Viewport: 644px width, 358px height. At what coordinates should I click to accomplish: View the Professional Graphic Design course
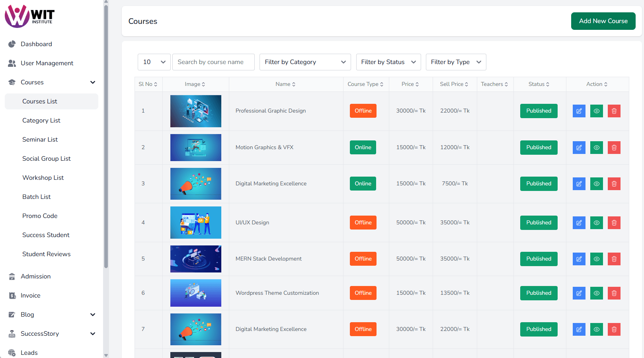click(x=596, y=111)
